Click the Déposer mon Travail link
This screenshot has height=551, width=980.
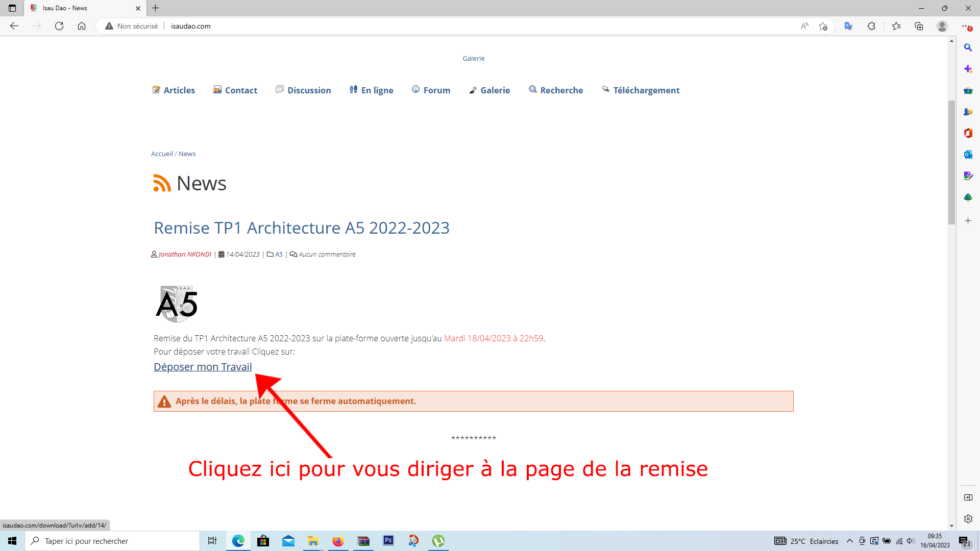click(203, 367)
